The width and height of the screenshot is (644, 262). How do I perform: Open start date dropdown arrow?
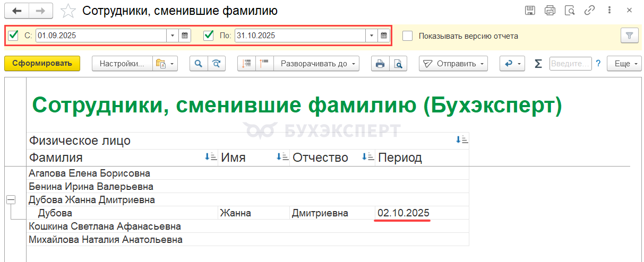tap(173, 36)
